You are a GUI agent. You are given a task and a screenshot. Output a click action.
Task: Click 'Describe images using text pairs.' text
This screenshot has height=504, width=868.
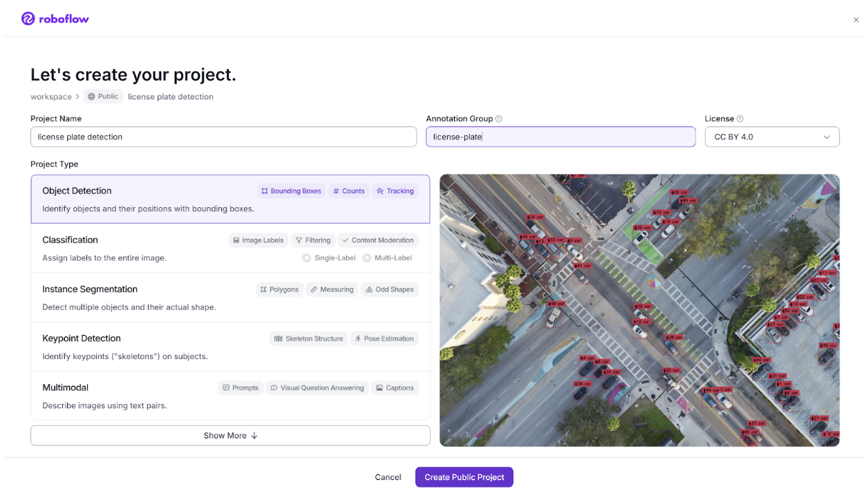click(104, 406)
